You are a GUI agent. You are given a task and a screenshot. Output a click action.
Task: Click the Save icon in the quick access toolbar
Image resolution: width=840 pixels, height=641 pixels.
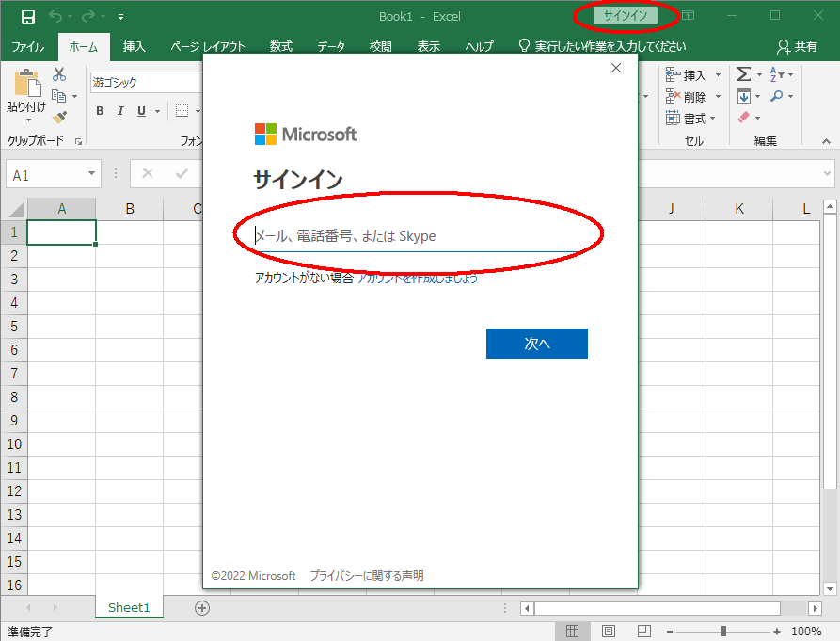point(27,17)
